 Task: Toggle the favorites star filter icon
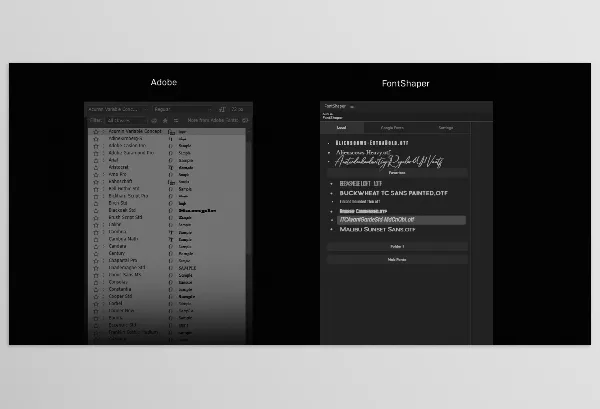(x=165, y=121)
